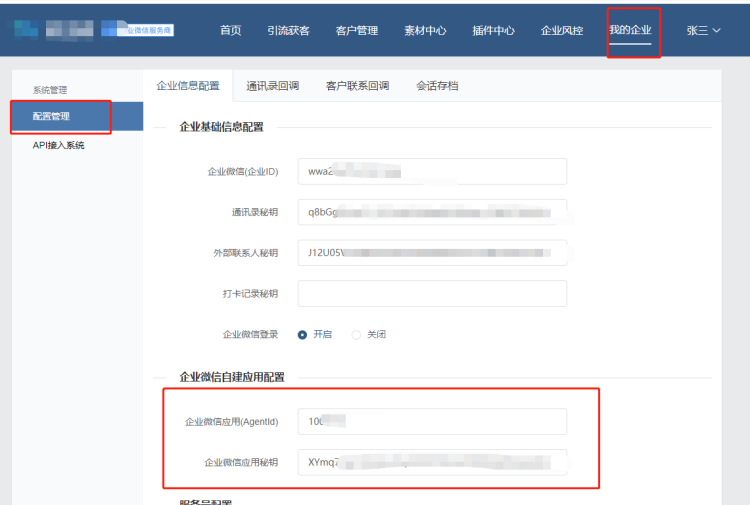Open 配置管理 in the sidebar
The image size is (750, 505).
58,117
